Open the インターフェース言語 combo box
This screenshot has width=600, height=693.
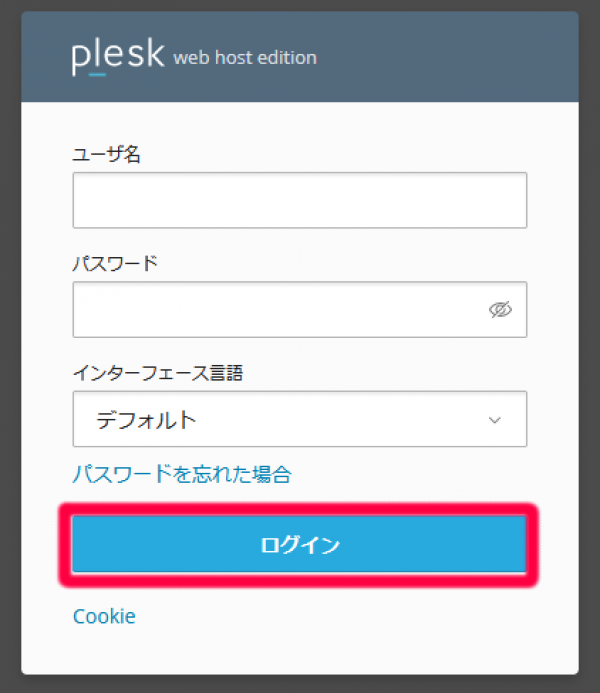click(300, 419)
